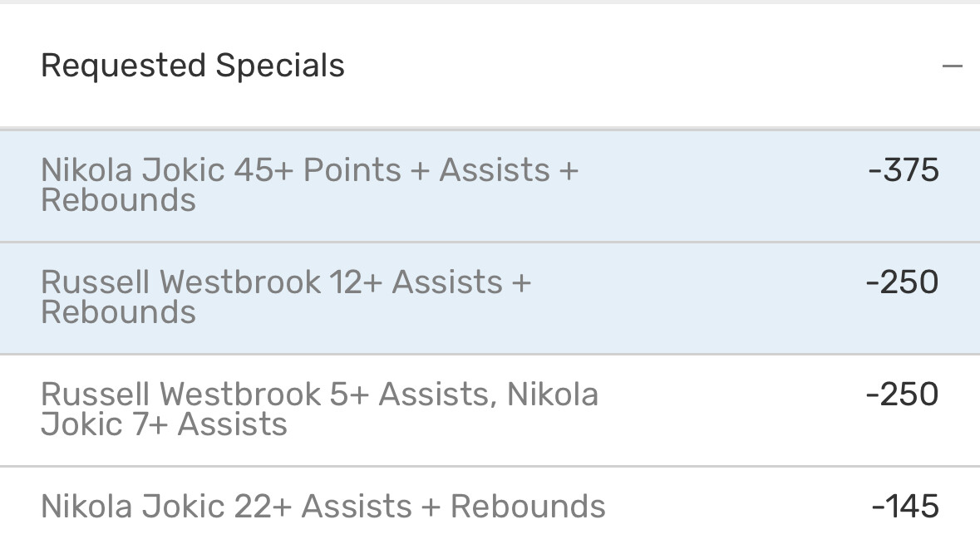The height and width of the screenshot is (539, 980).
Task: Click the blank space between the Jokic 22+ label and -145
Action: pos(740,507)
